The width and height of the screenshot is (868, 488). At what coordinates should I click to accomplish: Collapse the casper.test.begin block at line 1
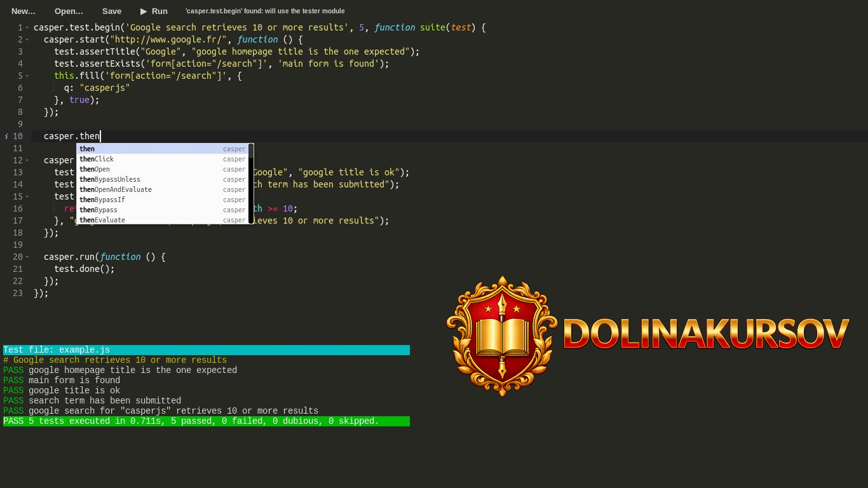click(x=26, y=27)
